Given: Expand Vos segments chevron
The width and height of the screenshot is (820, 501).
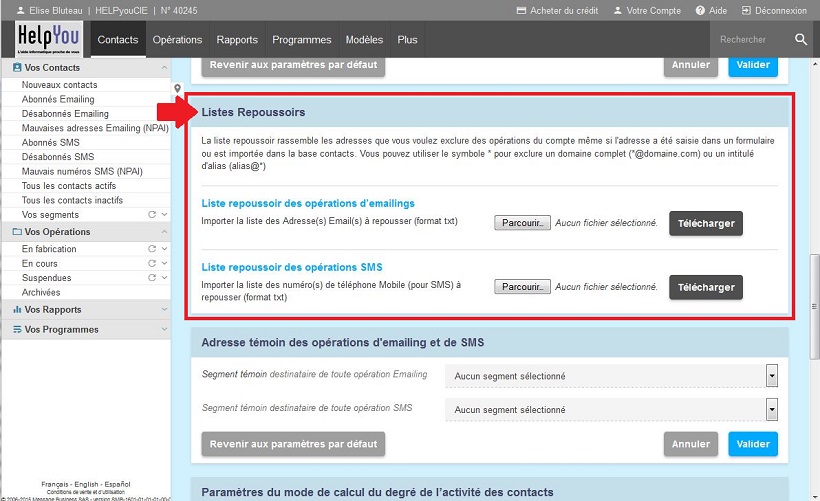Looking at the screenshot, I should (164, 214).
